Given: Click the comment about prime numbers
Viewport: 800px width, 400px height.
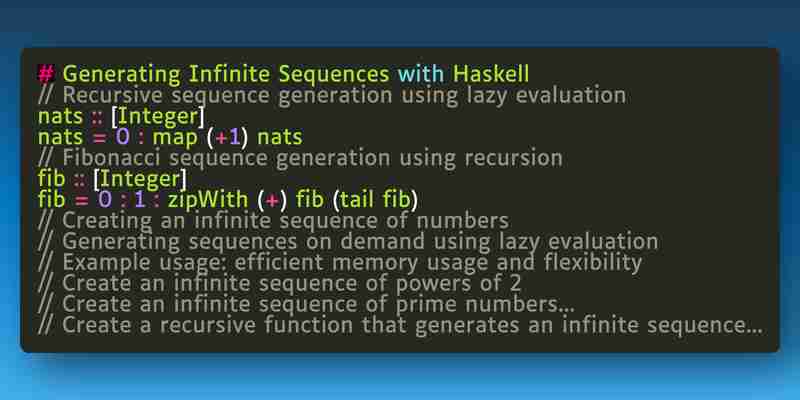Looking at the screenshot, I should point(307,304).
